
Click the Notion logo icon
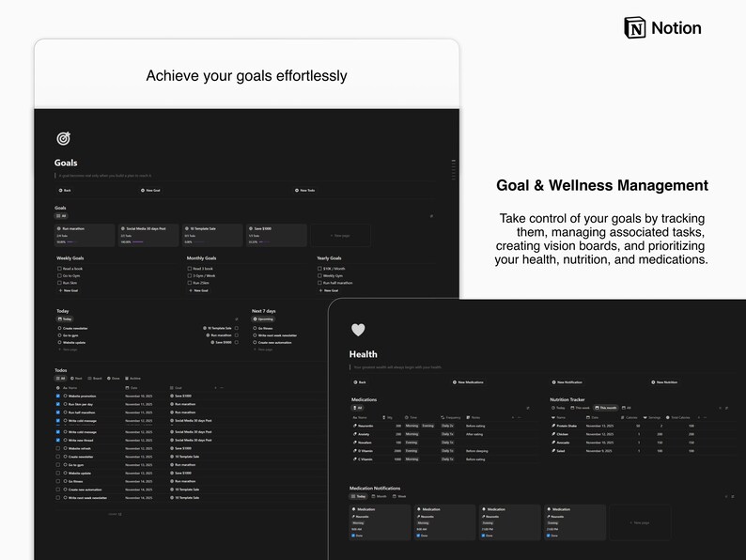tap(635, 27)
